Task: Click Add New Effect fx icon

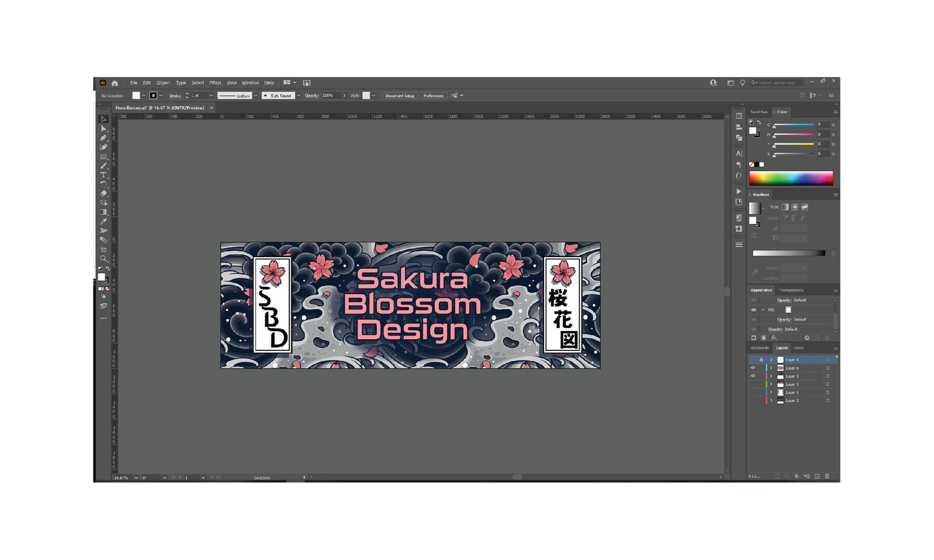Action: [x=774, y=338]
